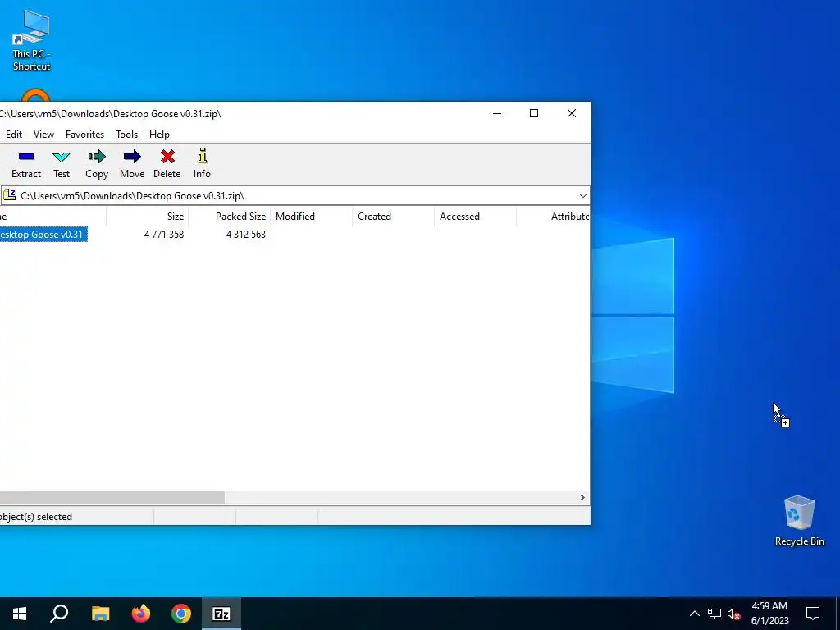
Task: Click the horizontal scrollbar thumb
Action: pyautogui.click(x=112, y=498)
